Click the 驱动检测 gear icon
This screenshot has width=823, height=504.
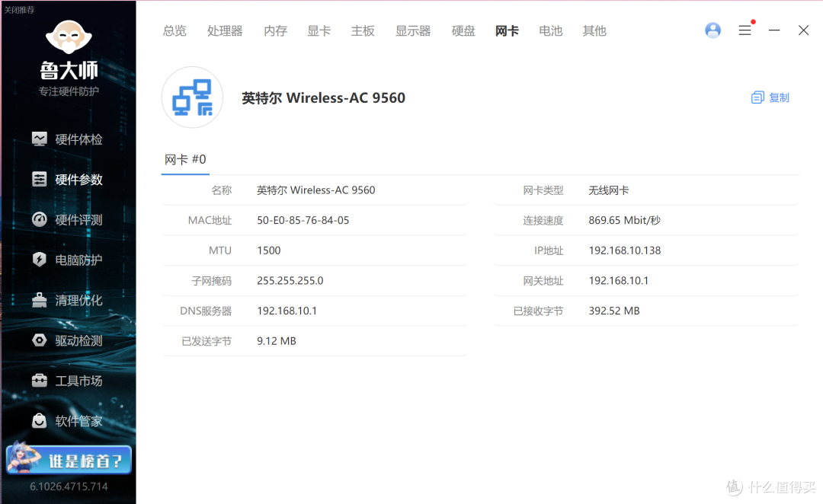pos(40,340)
